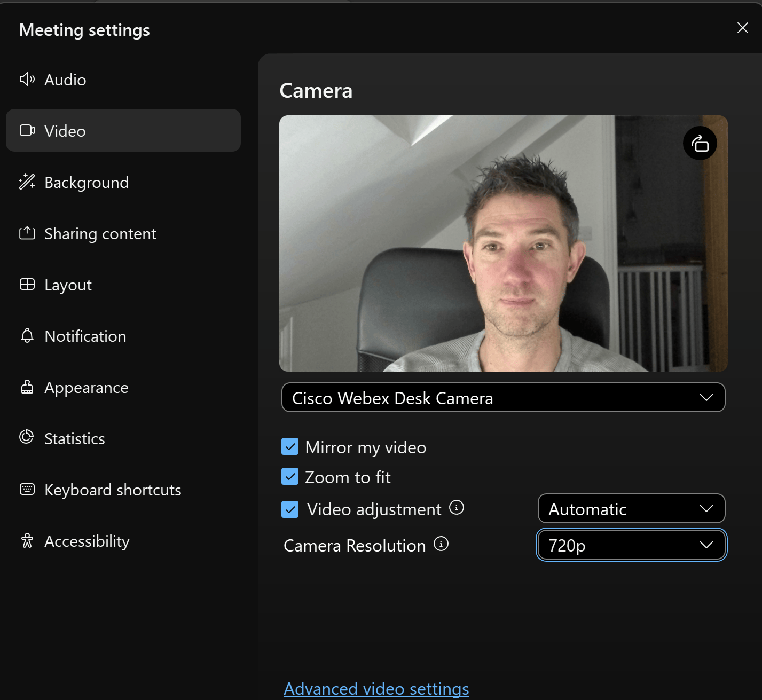Open the Advanced video settings link
762x700 pixels.
(x=376, y=689)
